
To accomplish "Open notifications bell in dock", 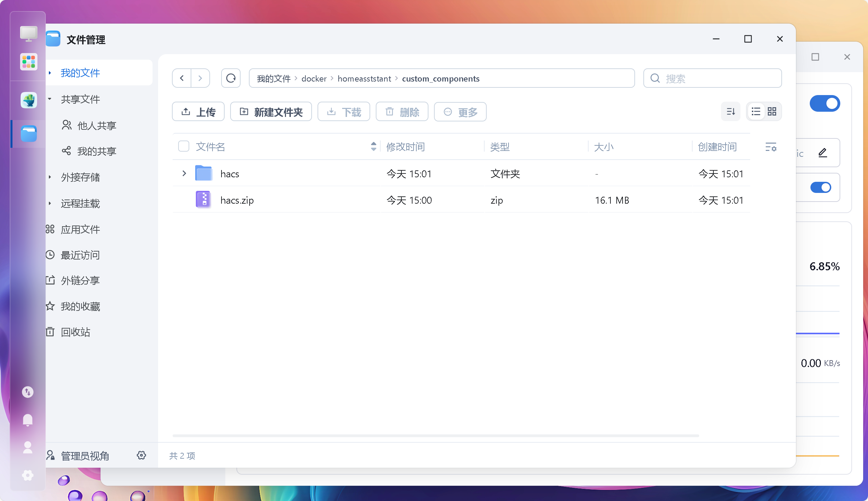I will [28, 420].
